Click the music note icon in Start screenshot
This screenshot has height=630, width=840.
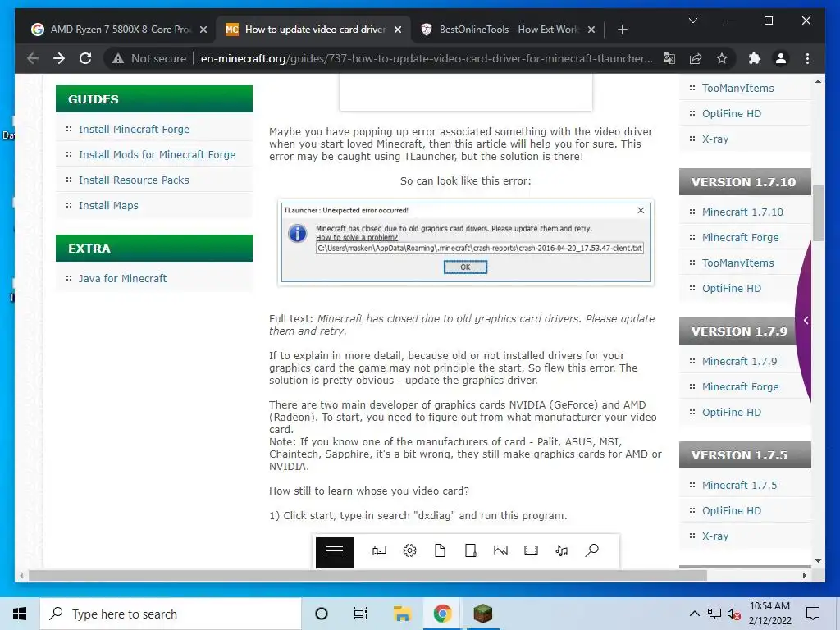561,550
